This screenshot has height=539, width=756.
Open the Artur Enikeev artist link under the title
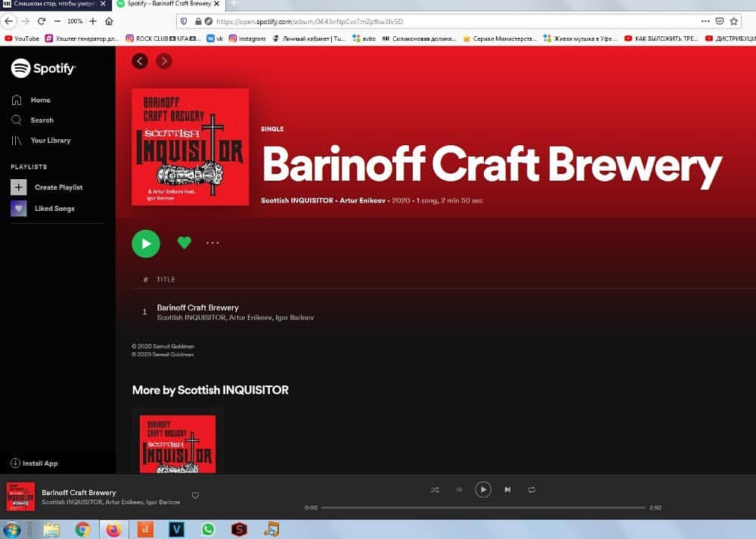tap(363, 200)
